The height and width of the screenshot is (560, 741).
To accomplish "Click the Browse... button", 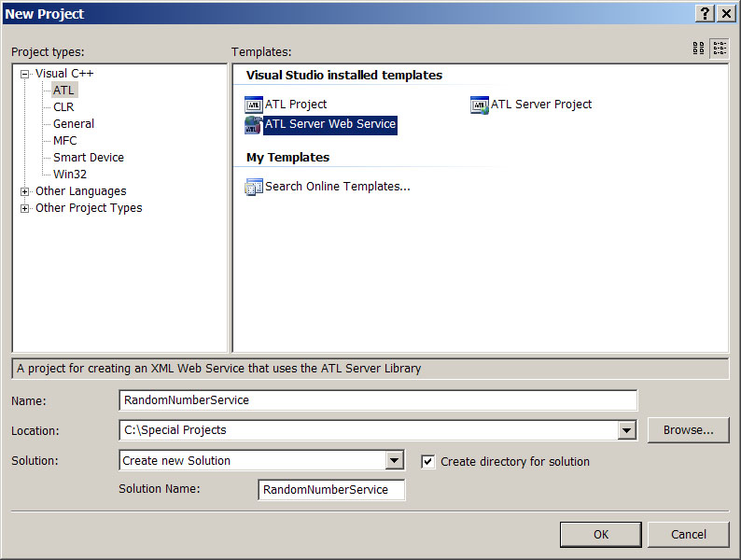I will point(688,430).
